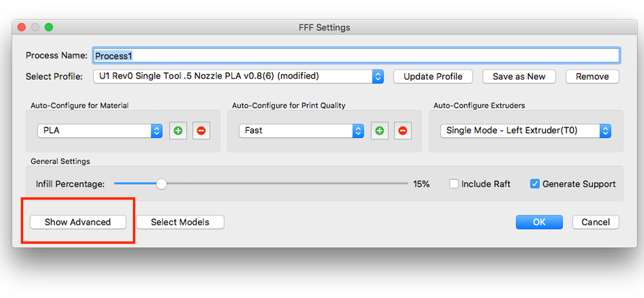Remove the Fast print quality preset

tap(402, 131)
